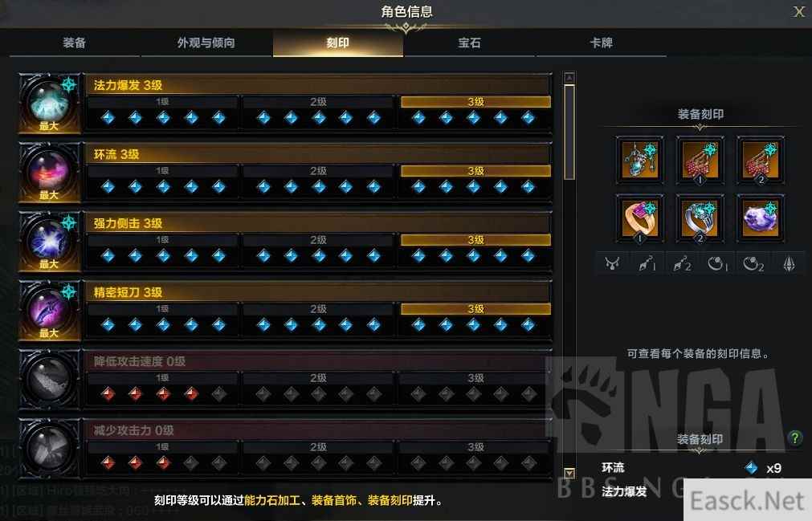Open the 宝石 tab
Image resolution: width=812 pixels, height=521 pixels.
coord(469,43)
